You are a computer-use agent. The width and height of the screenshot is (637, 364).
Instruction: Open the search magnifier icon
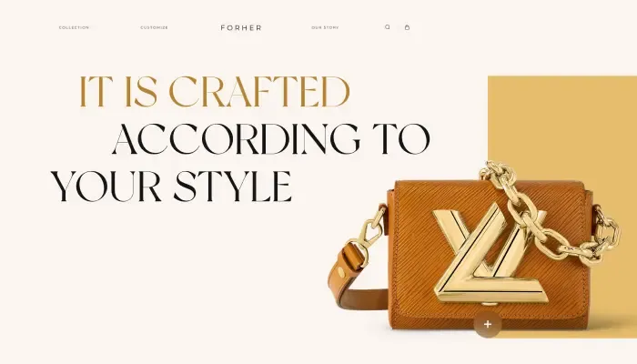click(x=387, y=27)
